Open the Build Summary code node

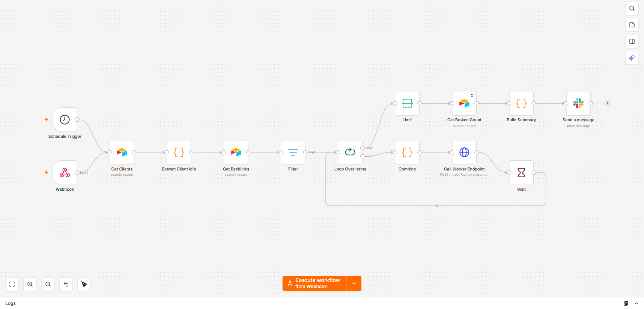521,103
